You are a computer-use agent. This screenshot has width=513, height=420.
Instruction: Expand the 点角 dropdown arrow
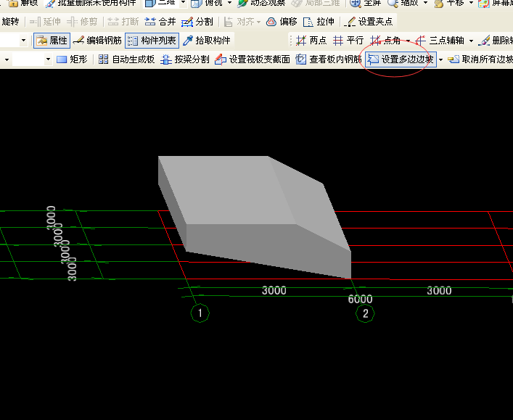pos(408,41)
